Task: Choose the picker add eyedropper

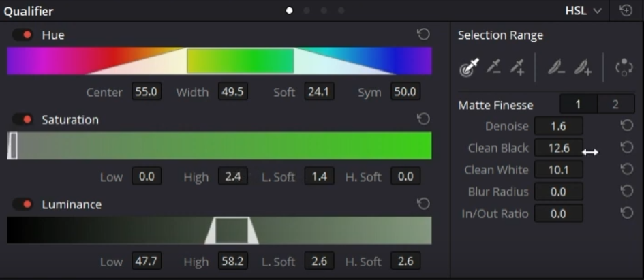Action: tap(518, 67)
